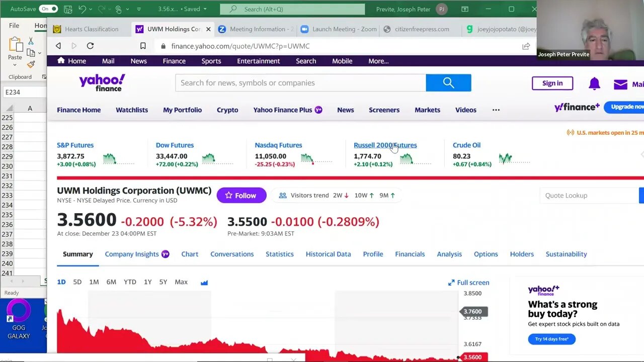This screenshot has width=644, height=362.
Task: Click the Redo arrow in Excel
Action: tap(101, 9)
